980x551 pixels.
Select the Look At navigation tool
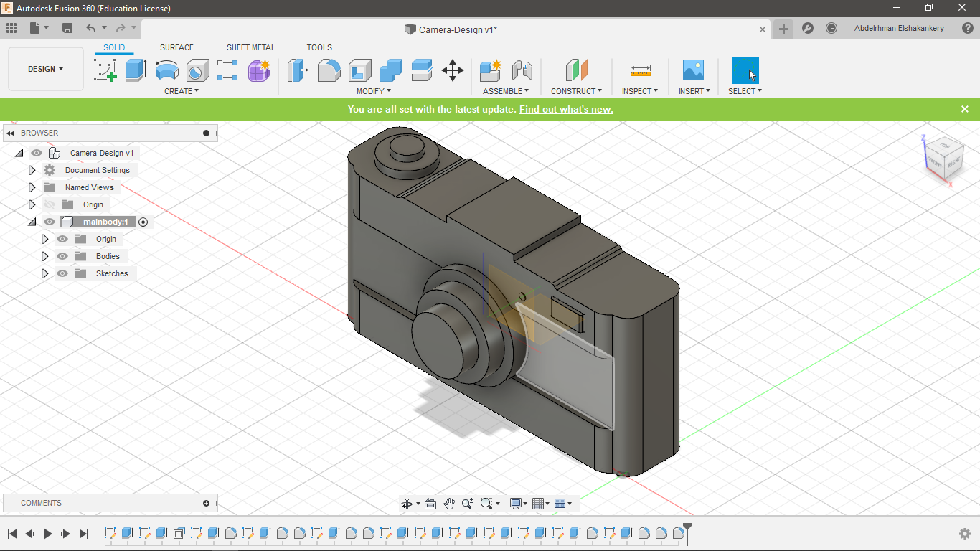[430, 504]
